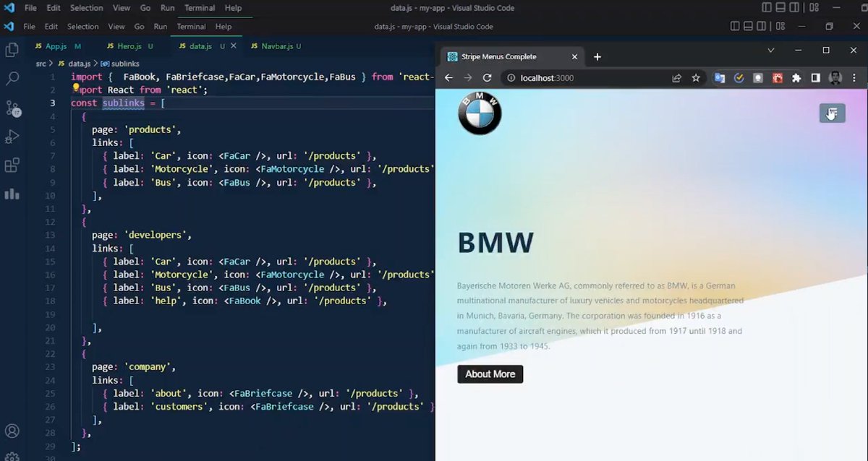Go forward in the Chrome browser

(x=468, y=78)
